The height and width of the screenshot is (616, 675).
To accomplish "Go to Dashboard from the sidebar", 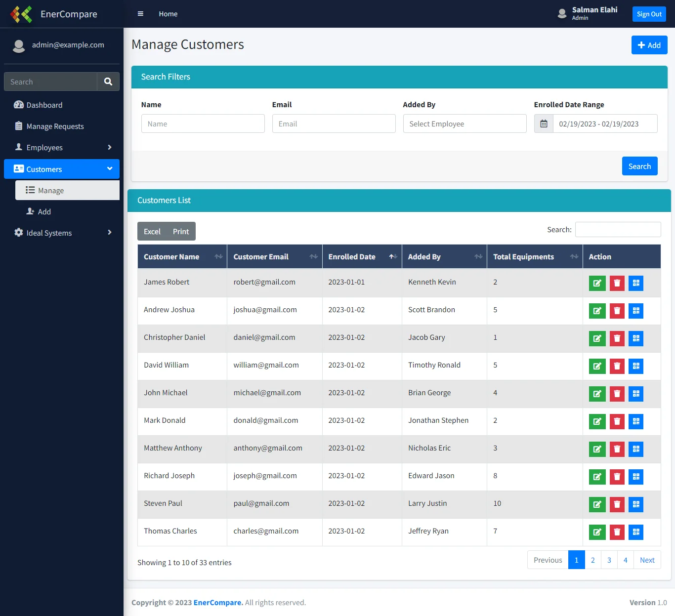I will [44, 105].
